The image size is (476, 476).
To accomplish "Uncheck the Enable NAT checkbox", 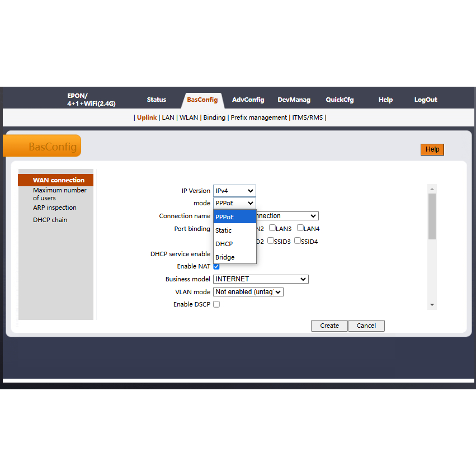I will [x=216, y=266].
